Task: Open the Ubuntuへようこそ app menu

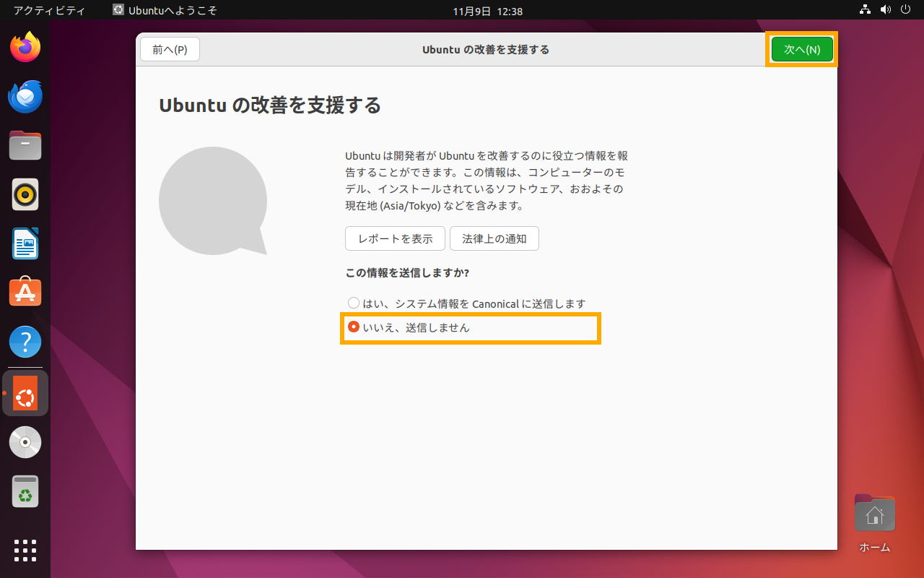Action: (165, 11)
